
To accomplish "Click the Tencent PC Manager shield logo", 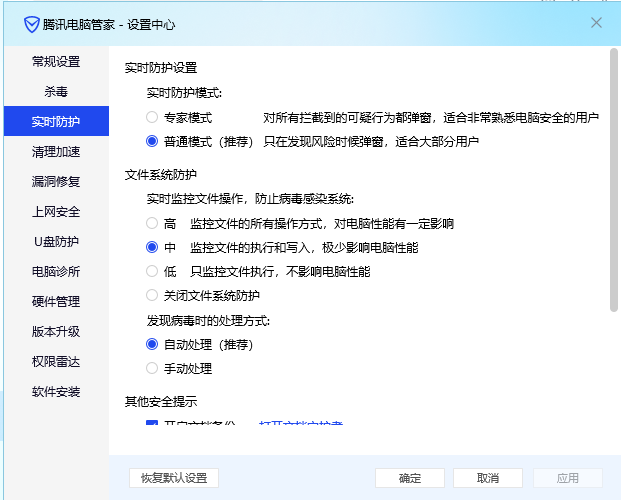I will (32, 25).
